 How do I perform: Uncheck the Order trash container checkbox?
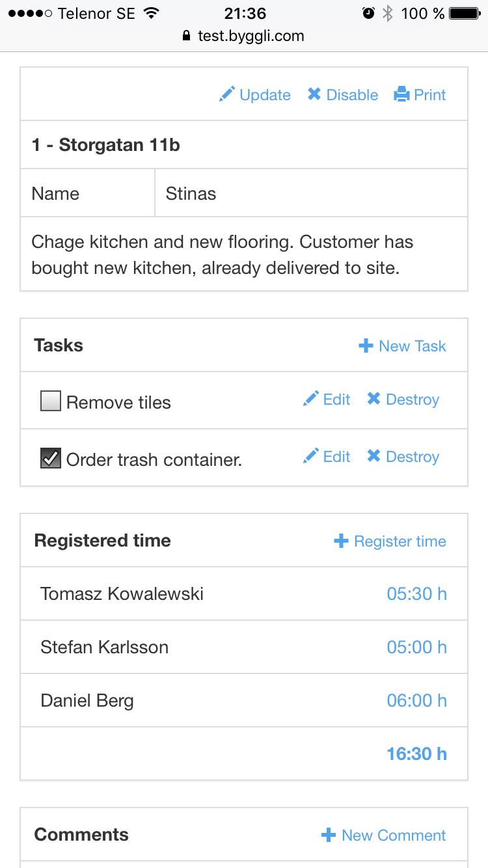51,459
